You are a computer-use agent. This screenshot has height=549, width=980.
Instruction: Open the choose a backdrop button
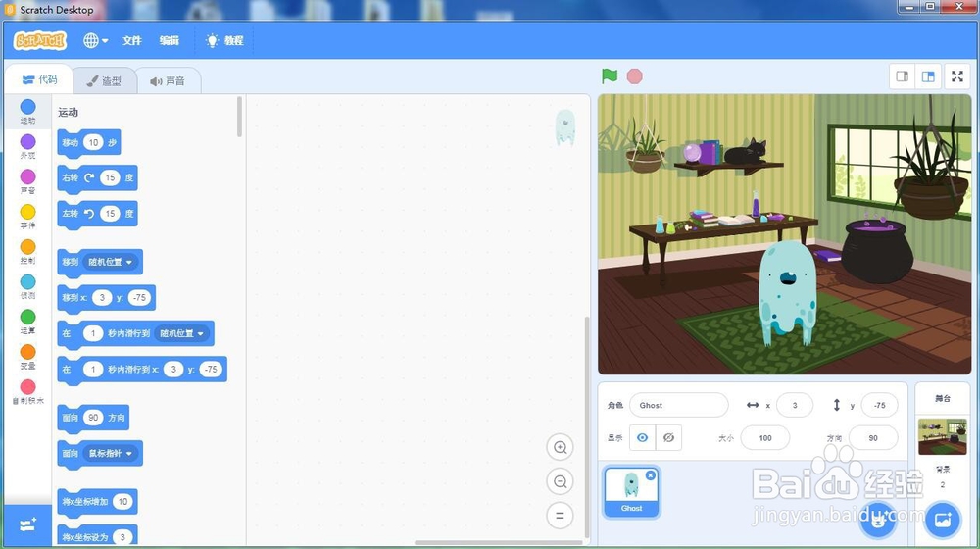point(943,520)
